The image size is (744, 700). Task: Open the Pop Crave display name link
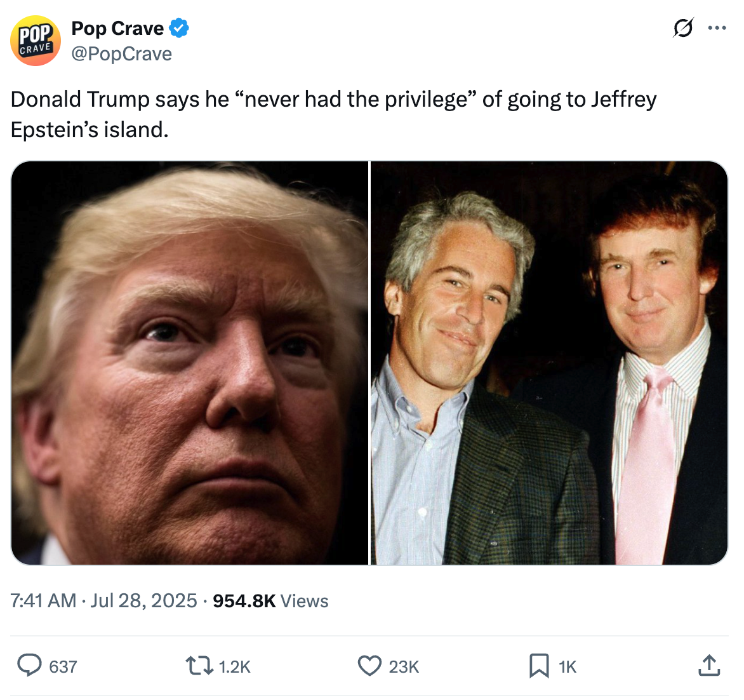click(x=117, y=29)
